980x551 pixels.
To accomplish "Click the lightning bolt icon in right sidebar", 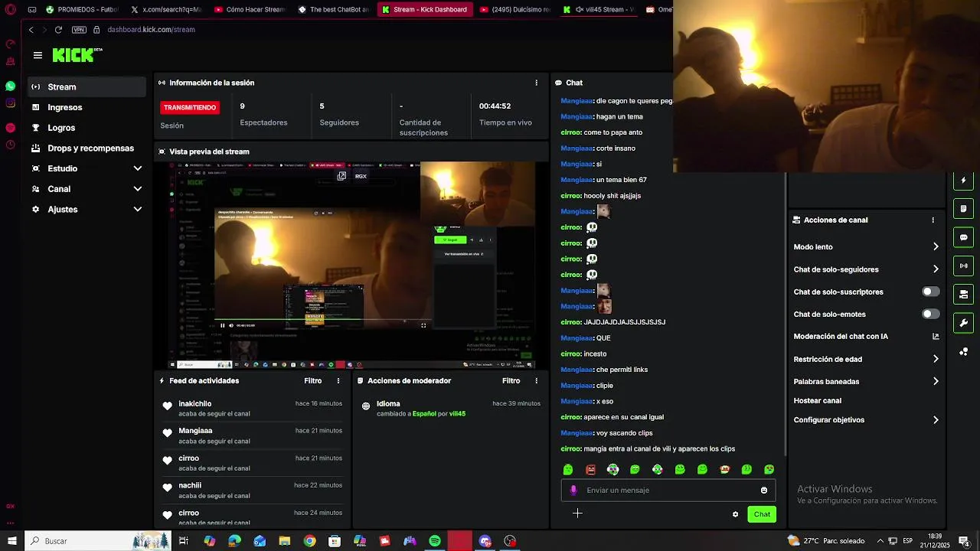I will (963, 180).
